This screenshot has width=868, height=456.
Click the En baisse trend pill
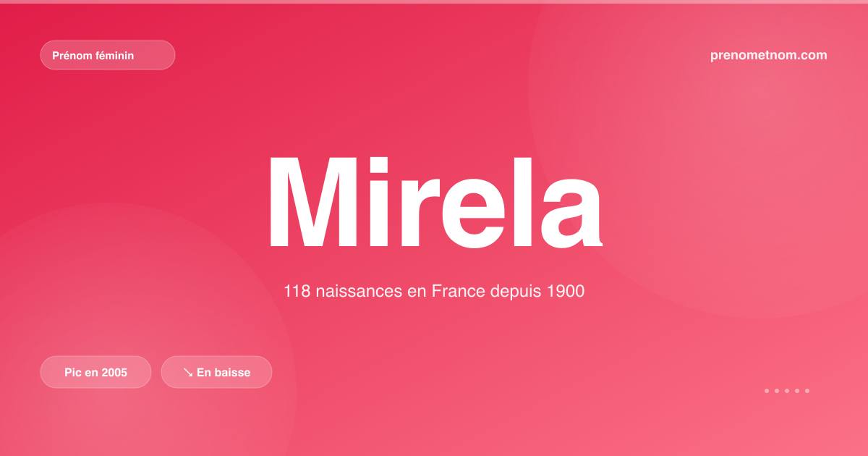[x=216, y=372]
